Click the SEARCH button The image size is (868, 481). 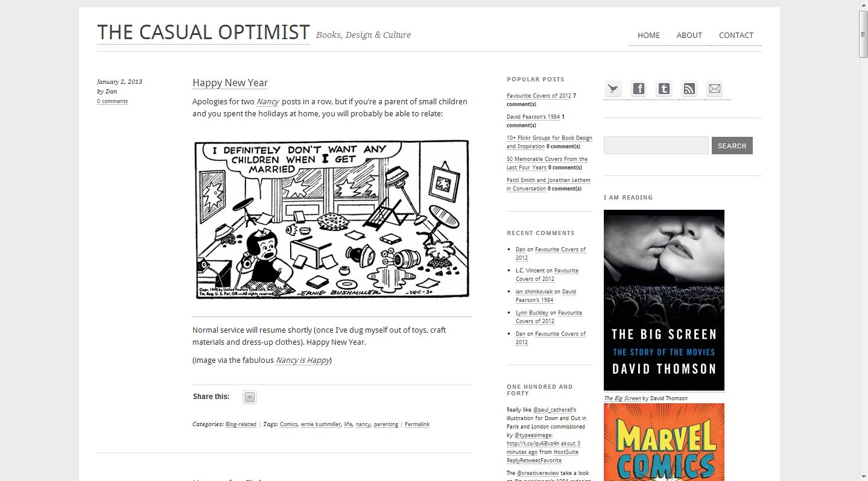pos(732,145)
